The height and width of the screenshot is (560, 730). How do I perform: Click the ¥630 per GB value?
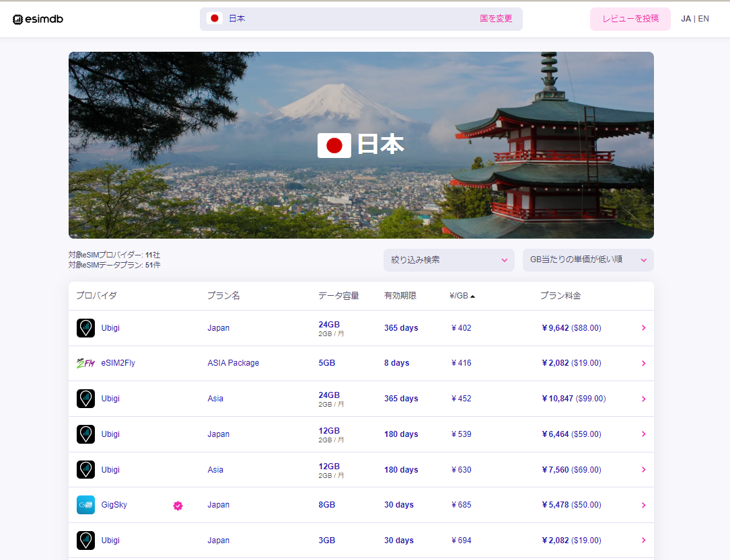click(x=461, y=470)
